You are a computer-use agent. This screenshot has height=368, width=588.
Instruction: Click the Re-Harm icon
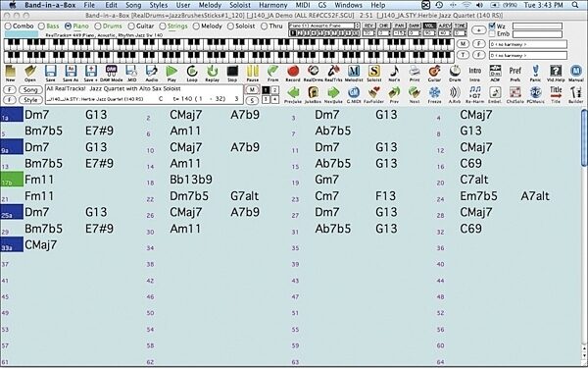click(475, 94)
